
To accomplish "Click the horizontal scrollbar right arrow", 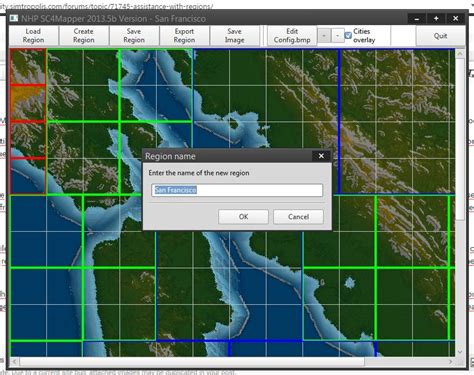I will click(x=451, y=361).
